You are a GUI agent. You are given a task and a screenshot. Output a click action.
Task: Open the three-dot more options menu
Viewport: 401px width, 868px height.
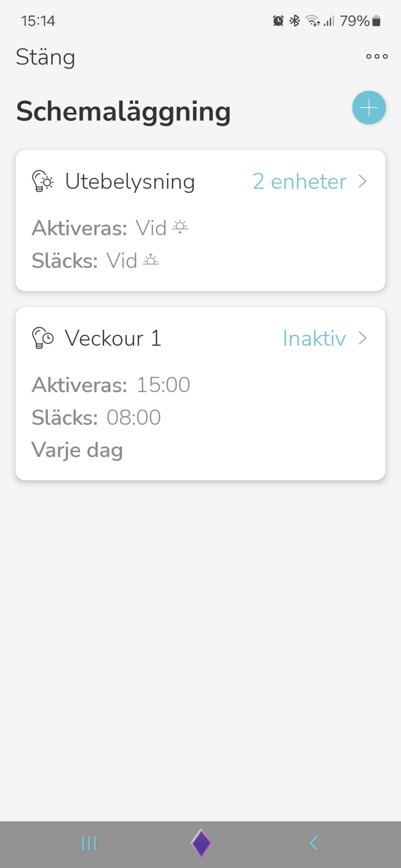click(x=377, y=56)
